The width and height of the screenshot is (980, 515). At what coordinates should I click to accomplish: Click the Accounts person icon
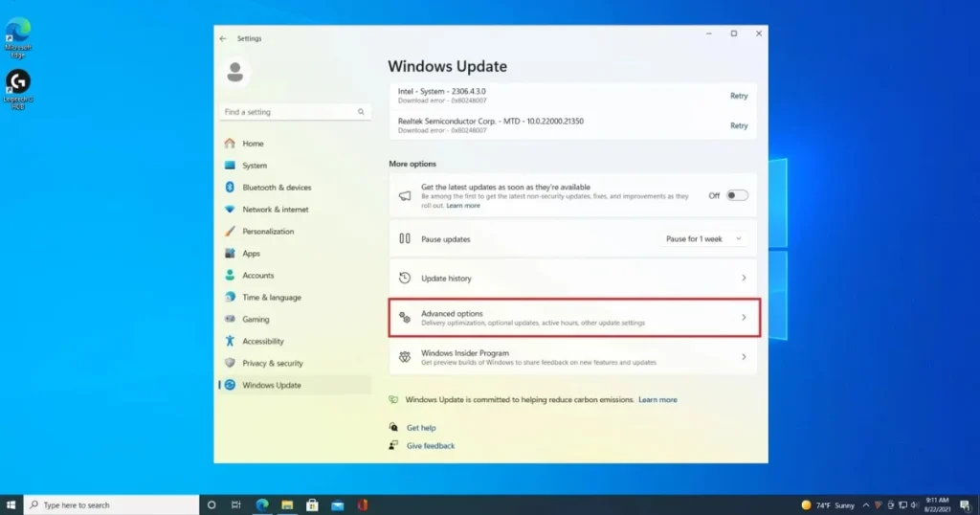[230, 275]
